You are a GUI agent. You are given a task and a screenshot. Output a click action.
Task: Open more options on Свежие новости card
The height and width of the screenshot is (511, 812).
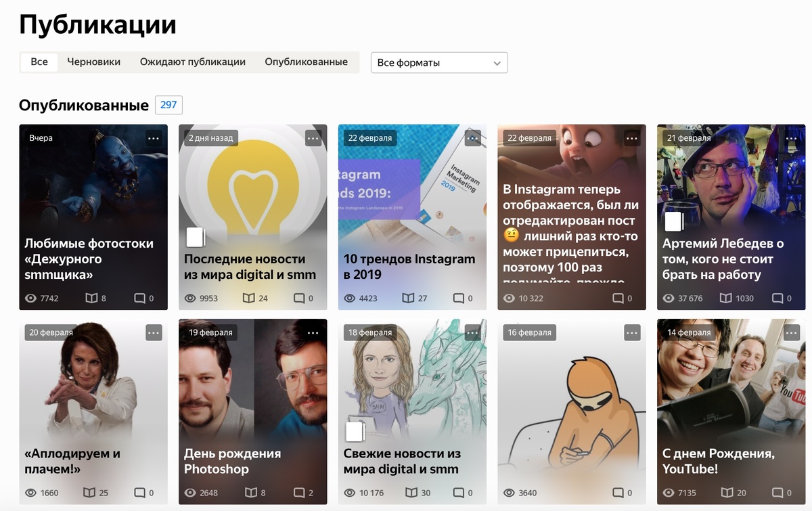(x=472, y=333)
